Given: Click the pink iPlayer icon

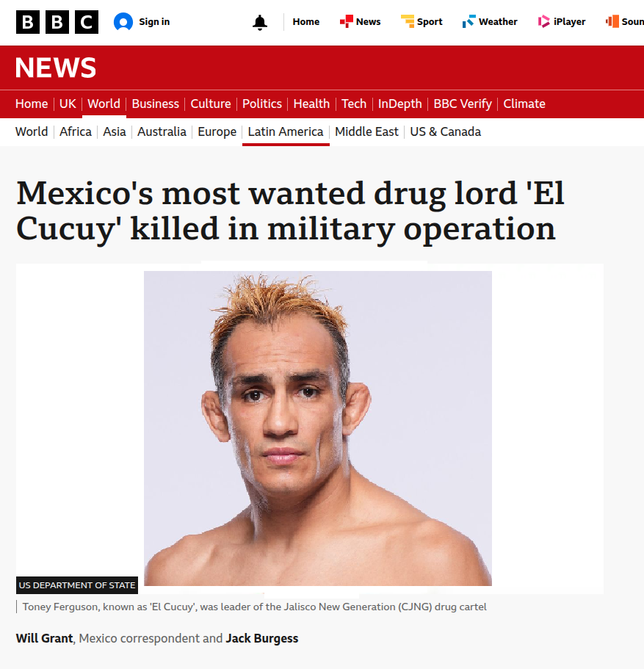Looking at the screenshot, I should (543, 21).
